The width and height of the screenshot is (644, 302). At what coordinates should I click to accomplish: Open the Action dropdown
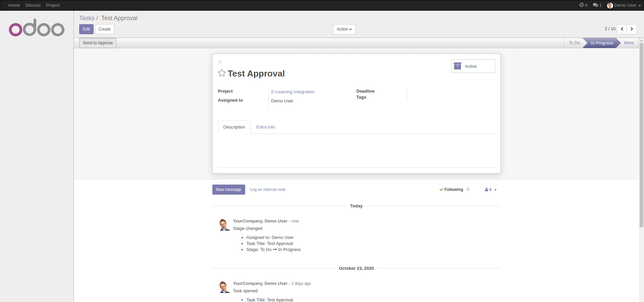click(344, 29)
